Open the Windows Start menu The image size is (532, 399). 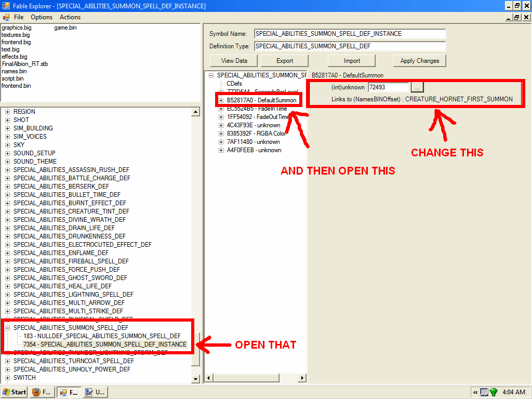(15, 392)
